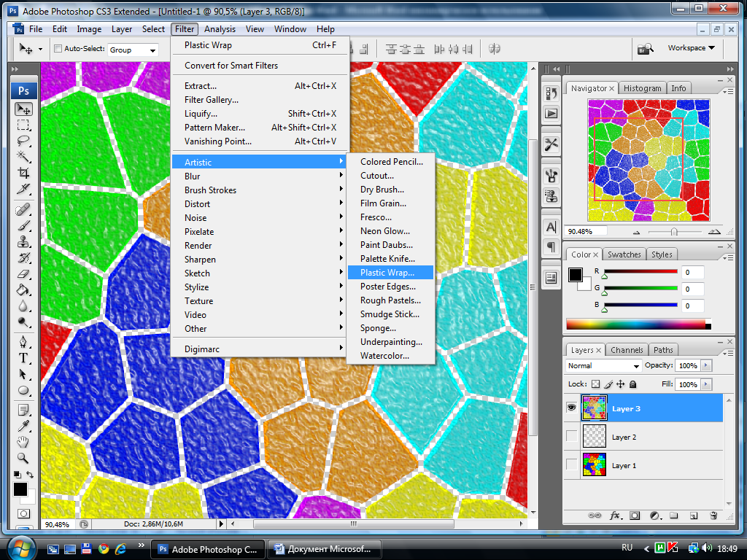Open the Auto-Select Group dropdown
The width and height of the screenshot is (747, 560).
pyautogui.click(x=133, y=50)
